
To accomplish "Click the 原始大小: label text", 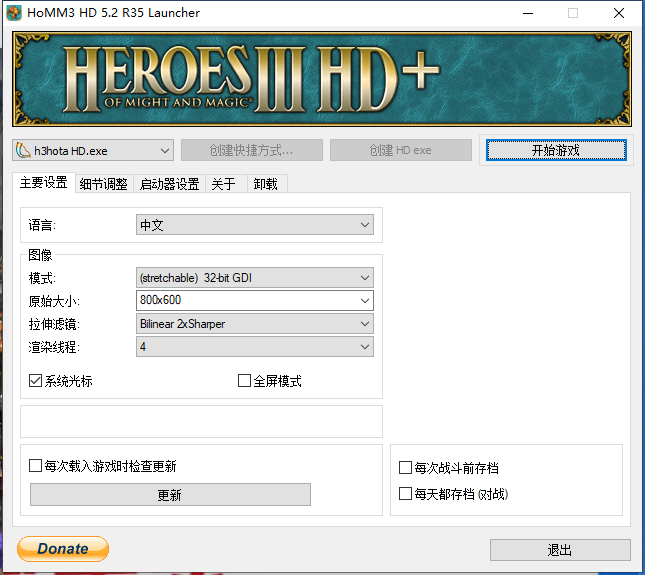I will [53, 301].
